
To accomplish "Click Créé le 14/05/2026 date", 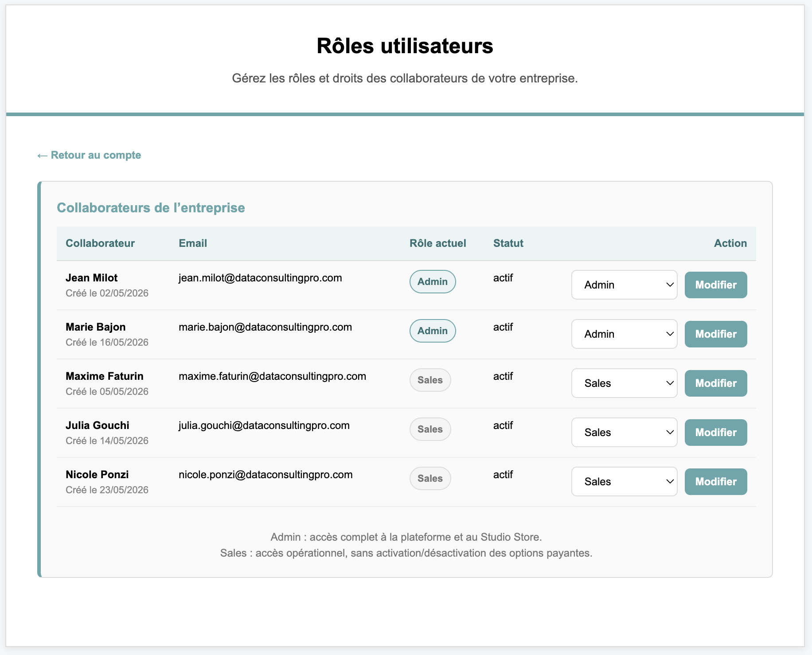I will 107,441.
